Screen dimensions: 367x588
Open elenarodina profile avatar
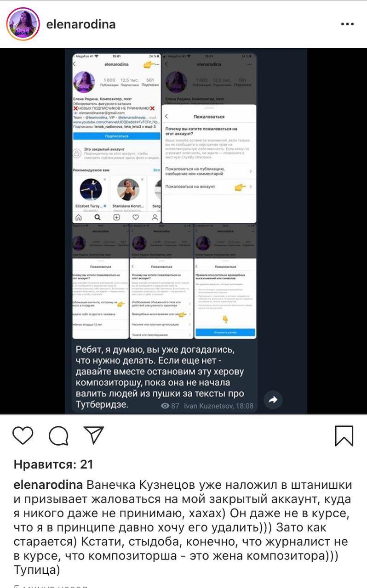23,24
